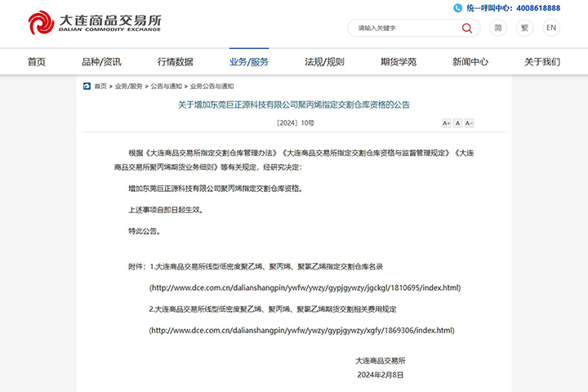Image resolution: width=588 pixels, height=392 pixels.
Task: Click the keyword search input field
Action: (404, 28)
